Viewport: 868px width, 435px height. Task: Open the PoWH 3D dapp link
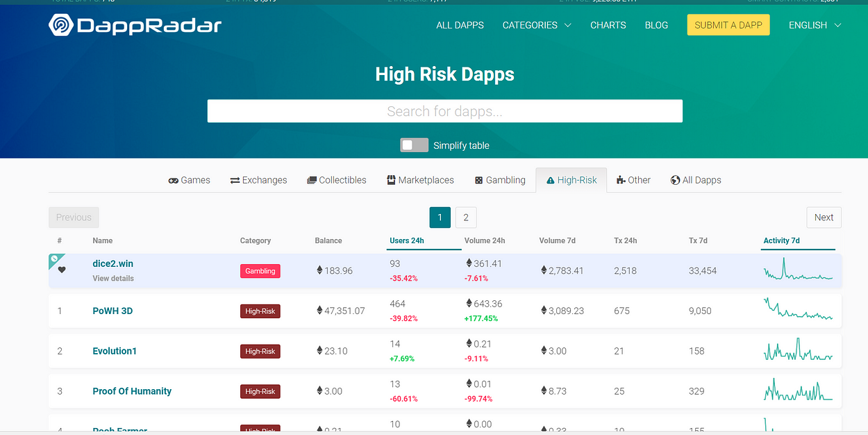pyautogui.click(x=112, y=311)
